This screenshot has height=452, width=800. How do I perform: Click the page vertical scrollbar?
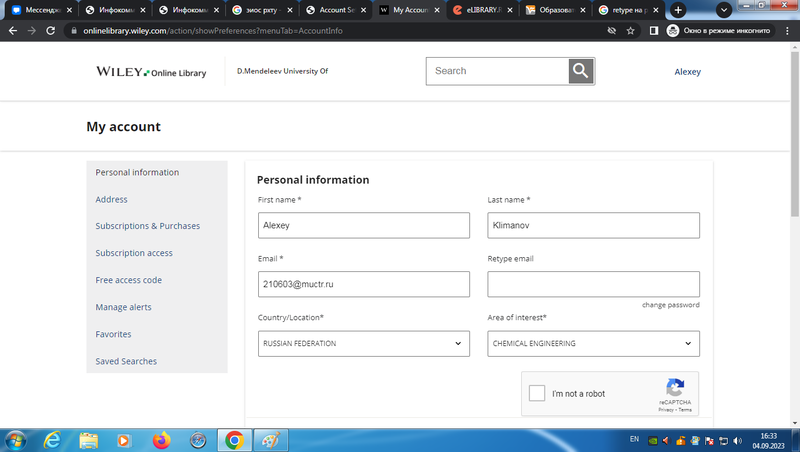coord(794,200)
